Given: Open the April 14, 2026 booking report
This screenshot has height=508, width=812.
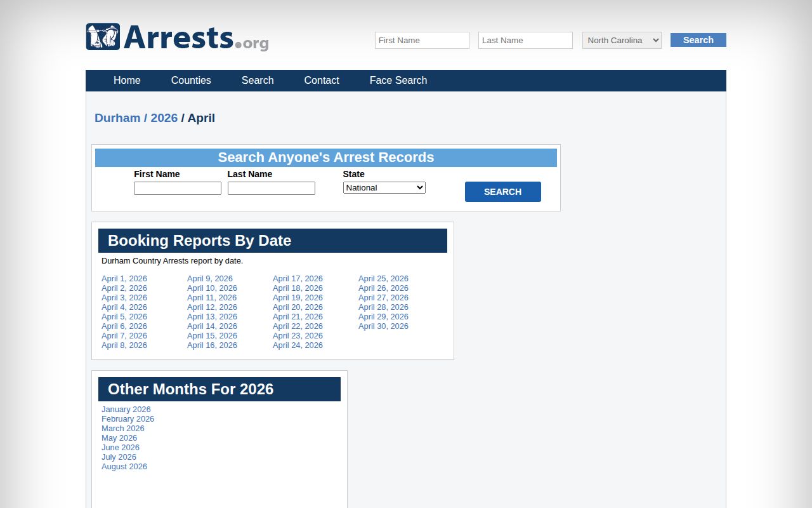Looking at the screenshot, I should pyautogui.click(x=212, y=326).
